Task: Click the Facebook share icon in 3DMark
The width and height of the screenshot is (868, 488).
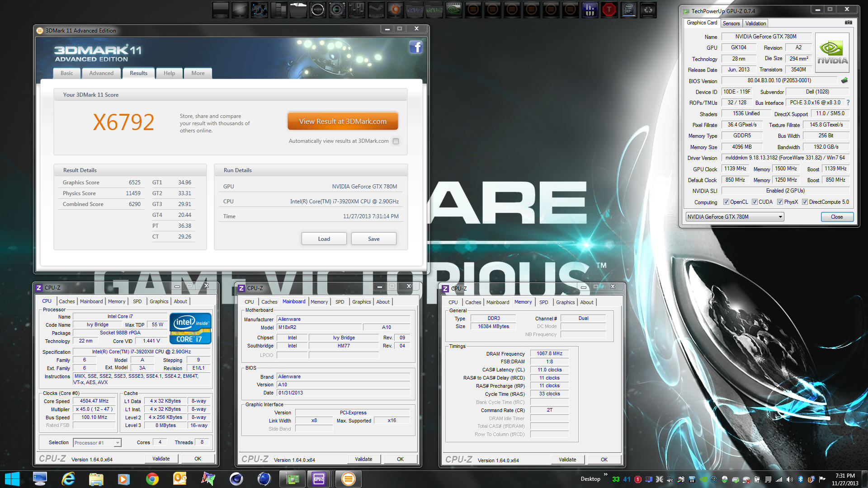Action: (x=415, y=47)
